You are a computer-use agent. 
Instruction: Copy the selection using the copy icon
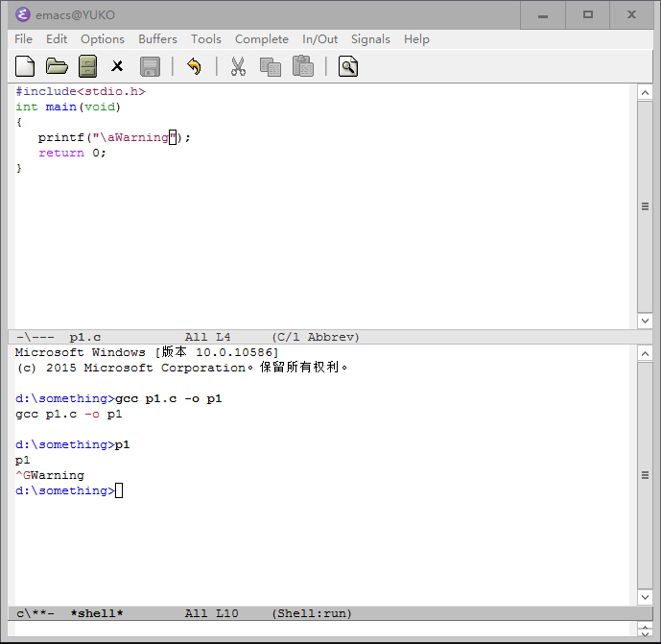tap(271, 66)
